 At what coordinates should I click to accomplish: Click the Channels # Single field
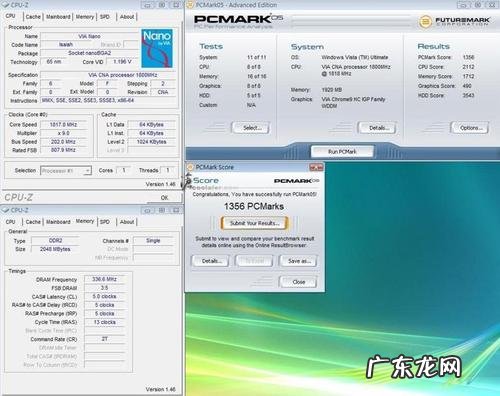click(x=153, y=240)
